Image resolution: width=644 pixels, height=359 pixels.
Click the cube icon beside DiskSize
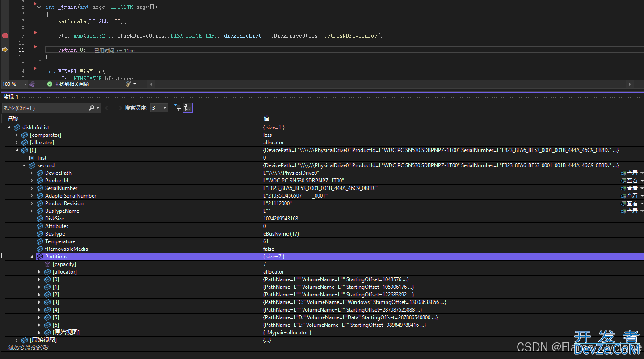tap(40, 219)
